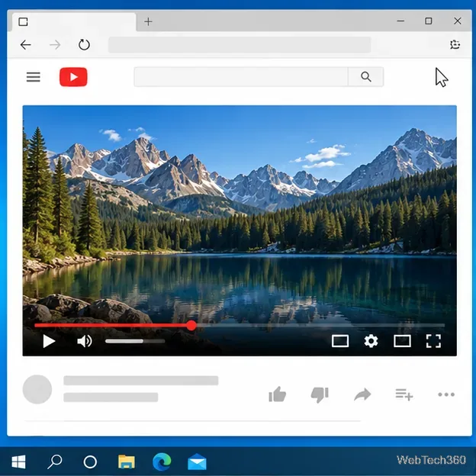476x476 pixels.
Task: Open Windows Start menu
Action: click(18, 462)
